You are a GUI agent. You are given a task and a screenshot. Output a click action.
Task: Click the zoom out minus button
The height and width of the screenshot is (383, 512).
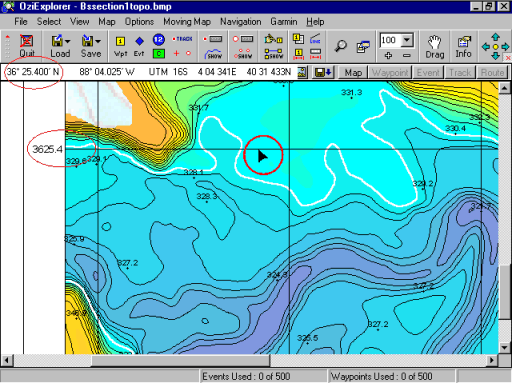point(406,55)
